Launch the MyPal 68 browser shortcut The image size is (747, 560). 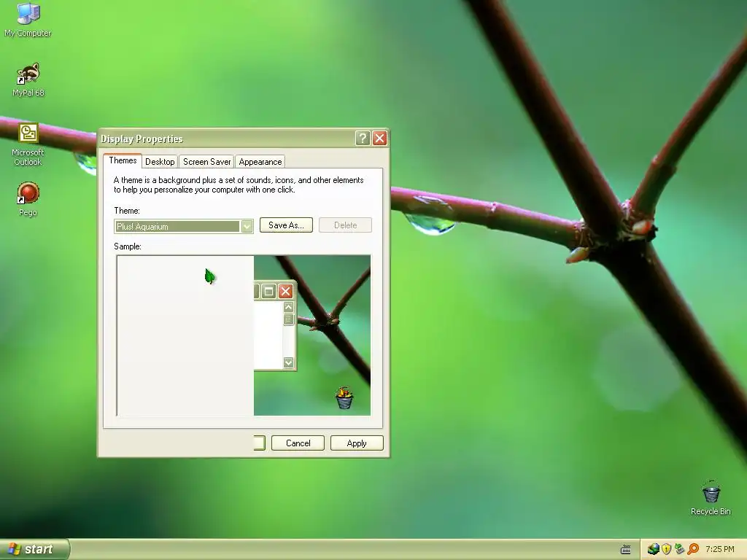pos(28,80)
